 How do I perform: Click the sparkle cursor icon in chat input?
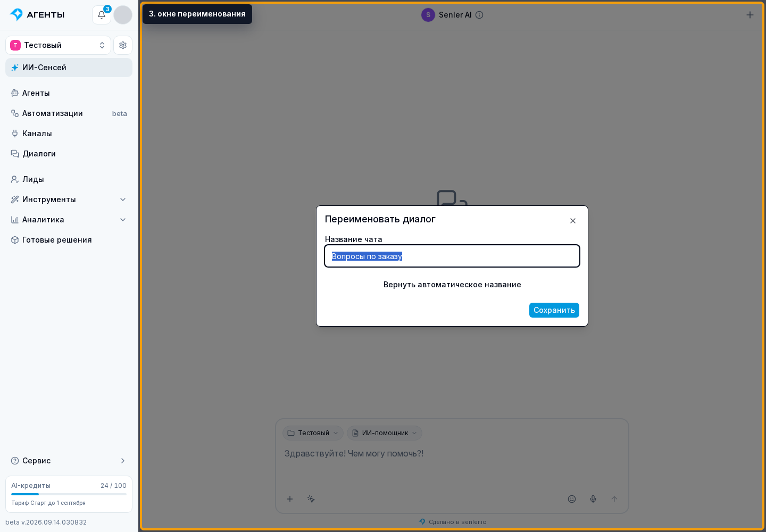311,499
